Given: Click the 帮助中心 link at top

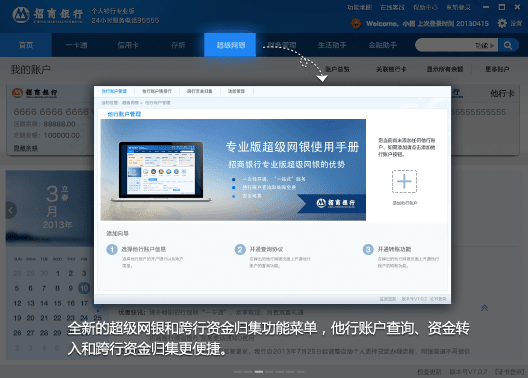Looking at the screenshot, I should [x=425, y=7].
